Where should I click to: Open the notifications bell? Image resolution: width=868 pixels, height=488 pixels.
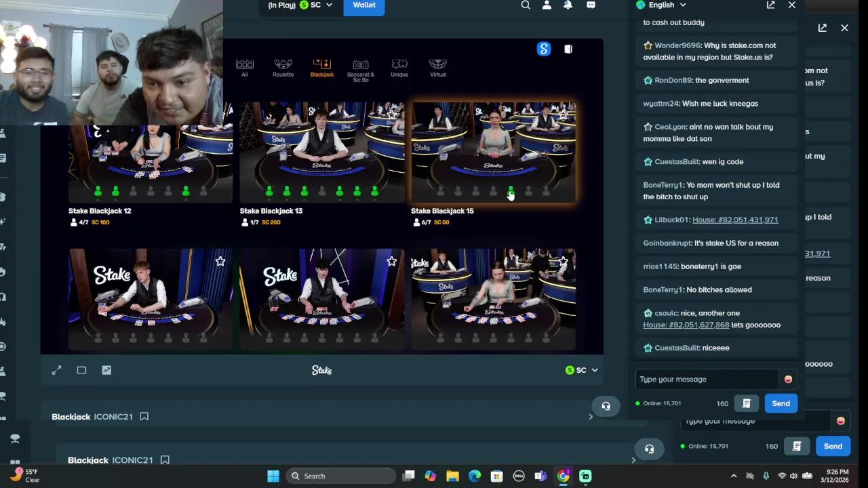click(568, 5)
